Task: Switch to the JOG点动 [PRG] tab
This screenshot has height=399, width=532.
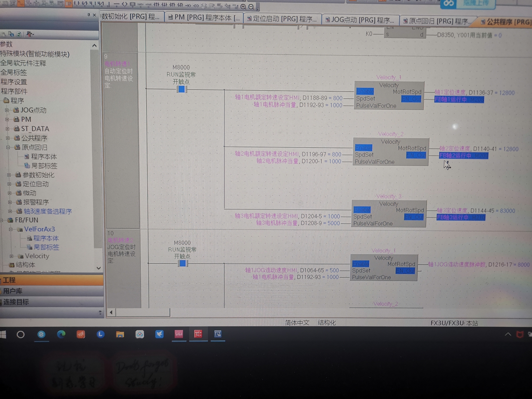Action: (360, 20)
